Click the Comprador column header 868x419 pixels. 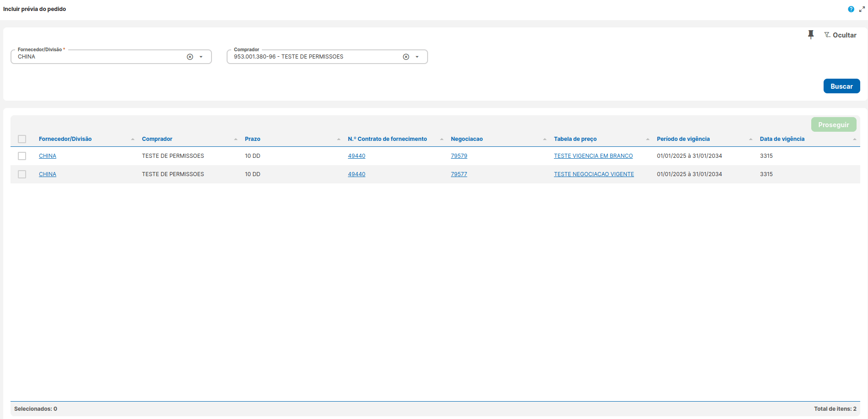[x=157, y=139]
